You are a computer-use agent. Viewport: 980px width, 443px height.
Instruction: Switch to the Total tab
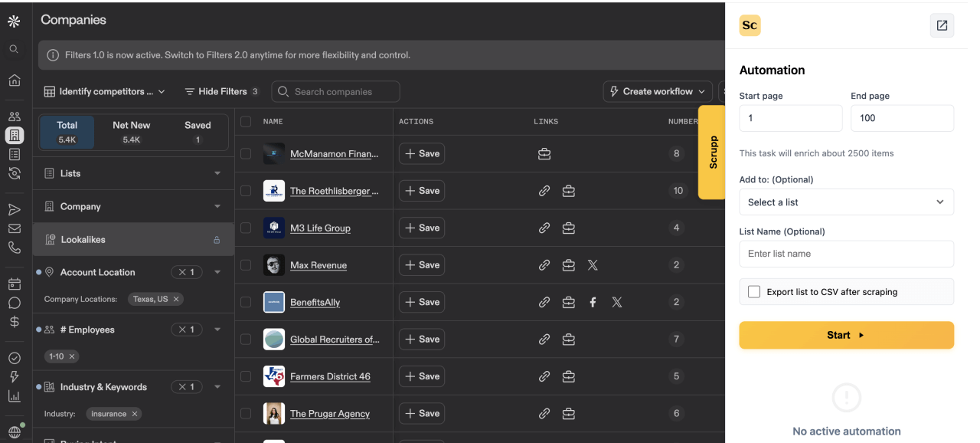pyautogui.click(x=67, y=132)
